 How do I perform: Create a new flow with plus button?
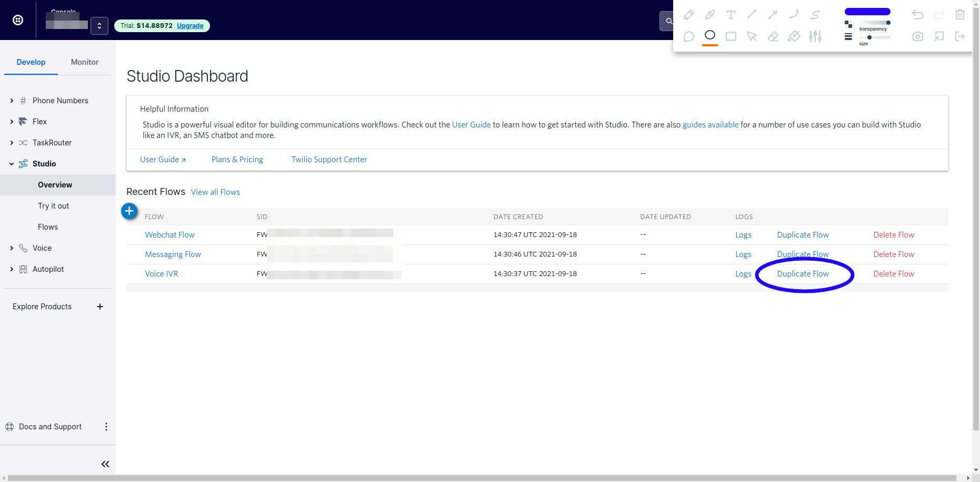129,211
